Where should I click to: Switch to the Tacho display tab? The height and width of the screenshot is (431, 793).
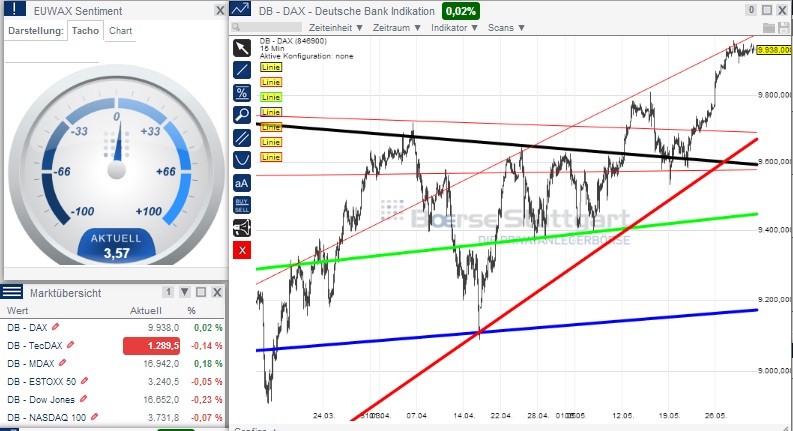pyautogui.click(x=85, y=30)
